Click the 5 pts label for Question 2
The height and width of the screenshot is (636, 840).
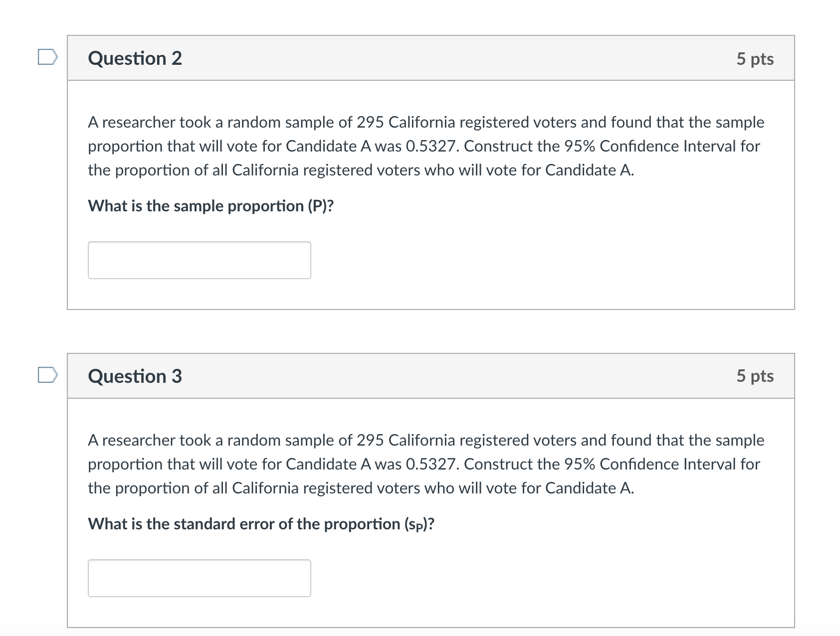(x=756, y=59)
